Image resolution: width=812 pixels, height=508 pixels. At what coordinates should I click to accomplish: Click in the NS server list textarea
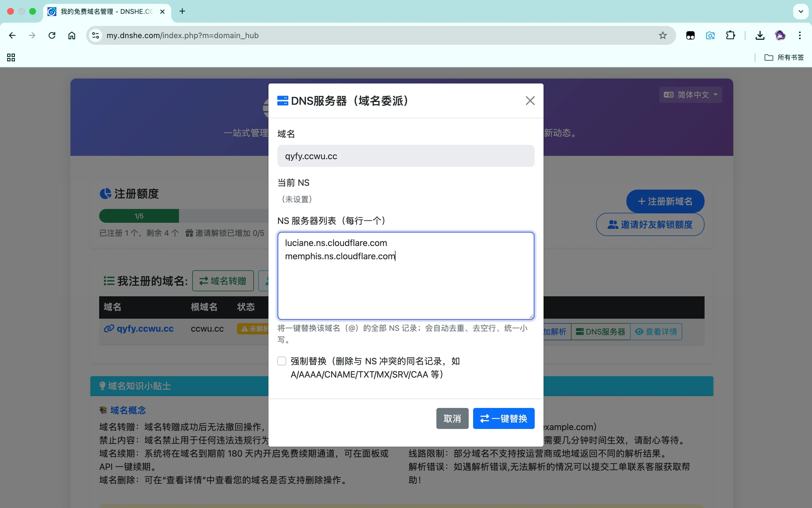405,286
